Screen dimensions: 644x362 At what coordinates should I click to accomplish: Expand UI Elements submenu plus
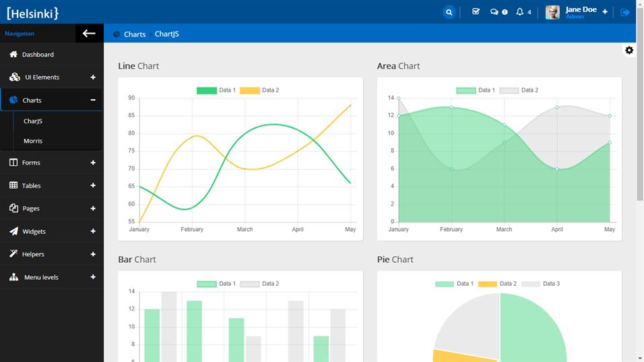tap(93, 78)
